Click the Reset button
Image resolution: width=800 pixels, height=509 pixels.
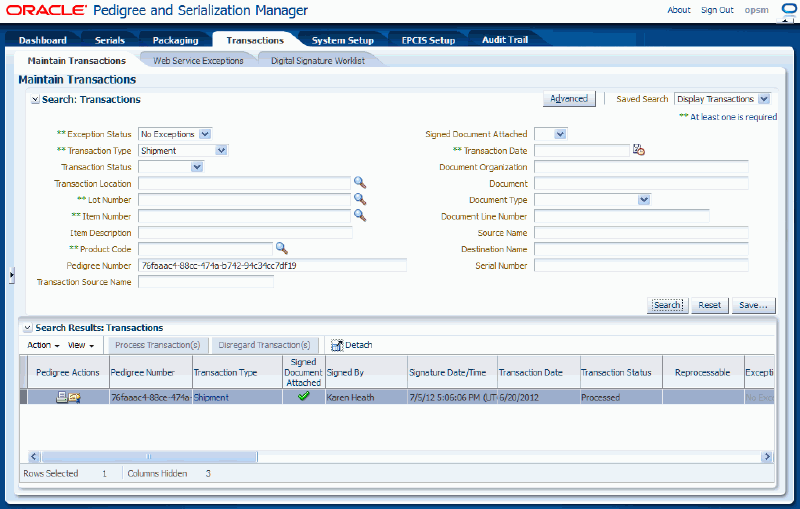coord(710,305)
